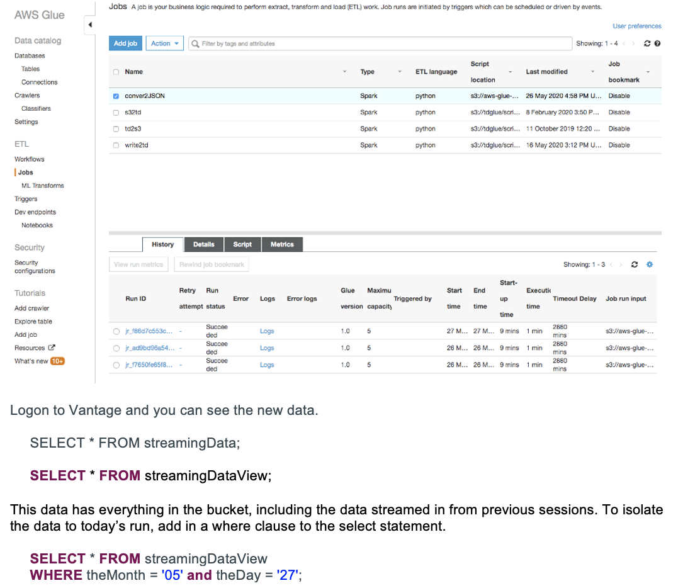This screenshot has width=700, height=588.
Task: Open history table settings gear
Action: 650,264
